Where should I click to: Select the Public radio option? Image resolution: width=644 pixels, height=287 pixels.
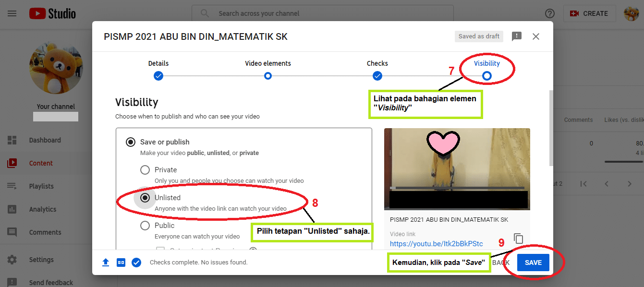coord(145,226)
